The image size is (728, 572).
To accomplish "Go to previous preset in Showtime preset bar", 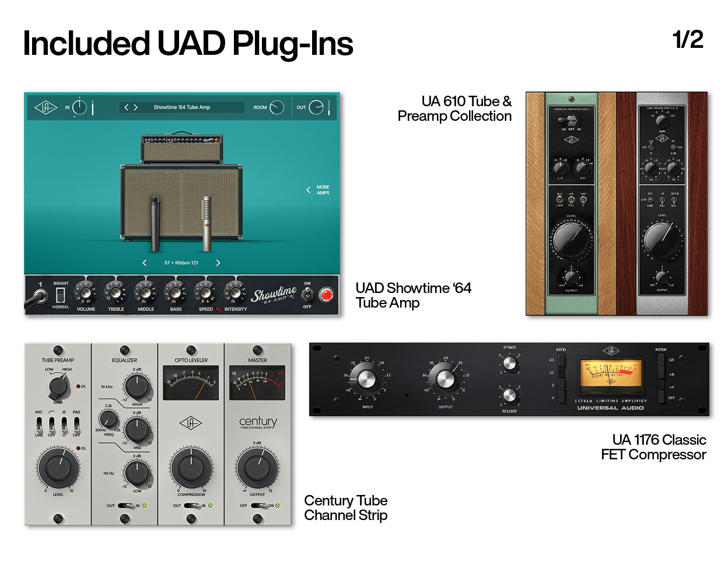I will point(126,107).
